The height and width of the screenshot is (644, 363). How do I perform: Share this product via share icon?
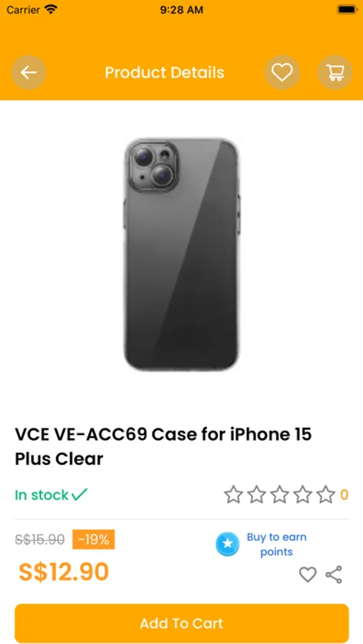tap(334, 574)
